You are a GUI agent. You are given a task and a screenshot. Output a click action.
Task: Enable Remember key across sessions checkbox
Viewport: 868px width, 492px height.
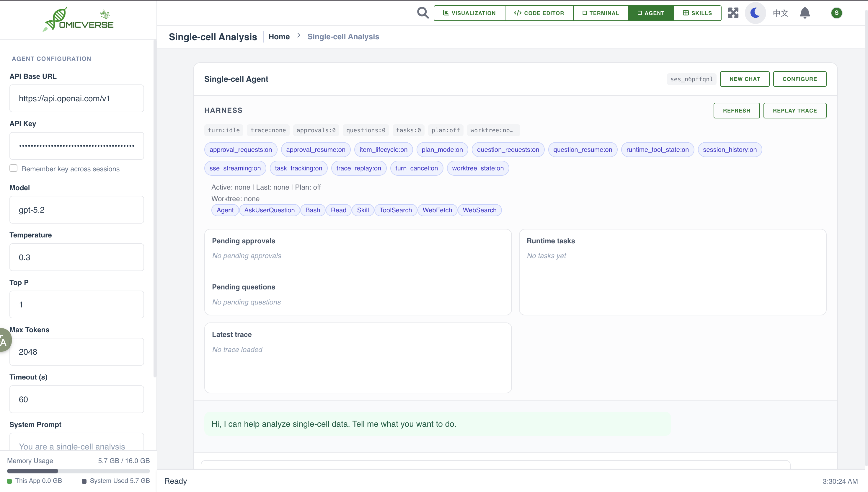pyautogui.click(x=14, y=168)
